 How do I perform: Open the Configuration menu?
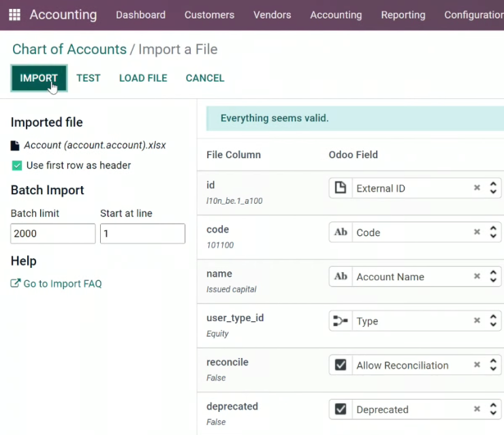(x=474, y=15)
